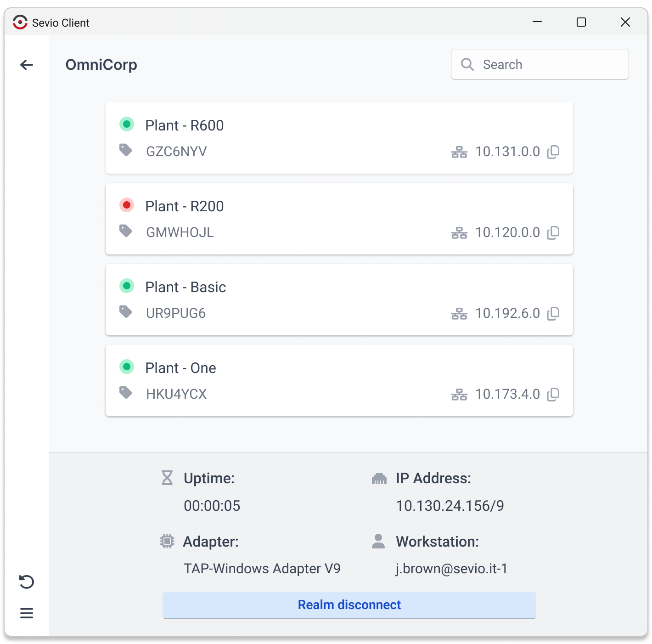
Task: Click the Realm disconnect button
Action: [349, 605]
